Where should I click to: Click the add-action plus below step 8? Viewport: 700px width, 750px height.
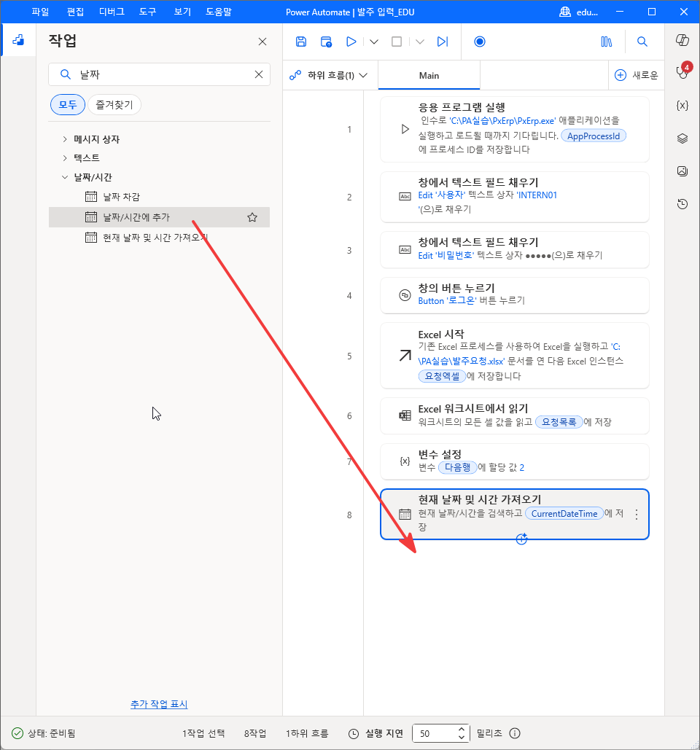(521, 539)
